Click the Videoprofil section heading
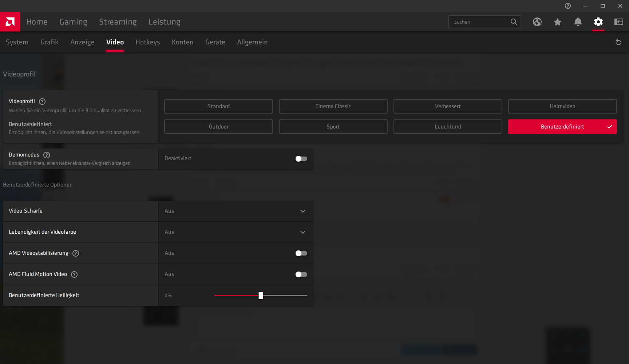The width and height of the screenshot is (629, 364). coord(19,74)
